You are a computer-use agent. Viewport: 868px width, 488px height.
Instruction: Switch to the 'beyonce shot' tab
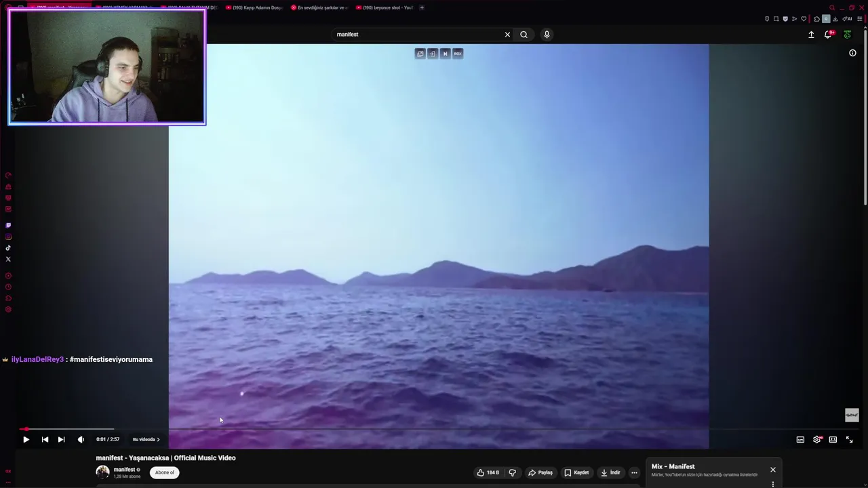(384, 7)
